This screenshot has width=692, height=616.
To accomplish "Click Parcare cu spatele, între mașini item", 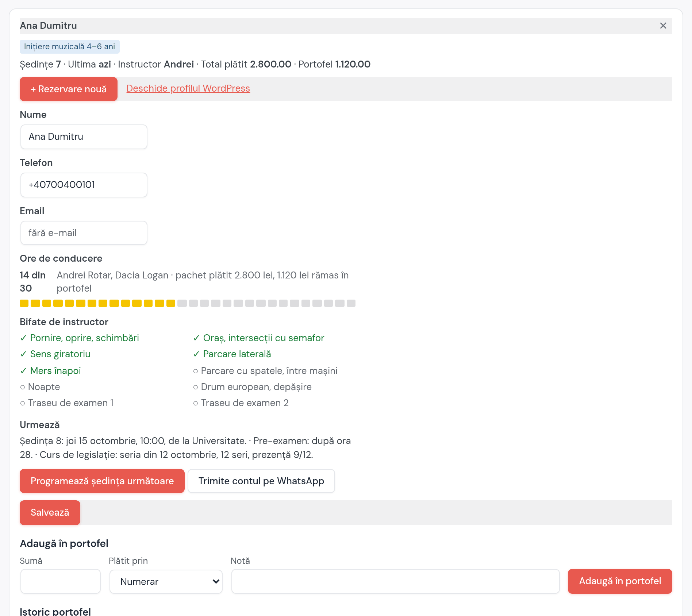I will click(x=265, y=371).
